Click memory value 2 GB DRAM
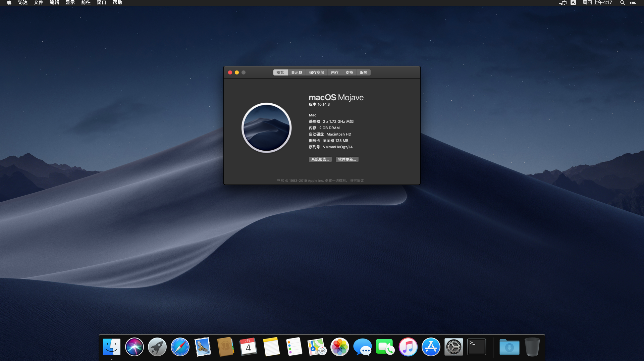 pos(329,128)
